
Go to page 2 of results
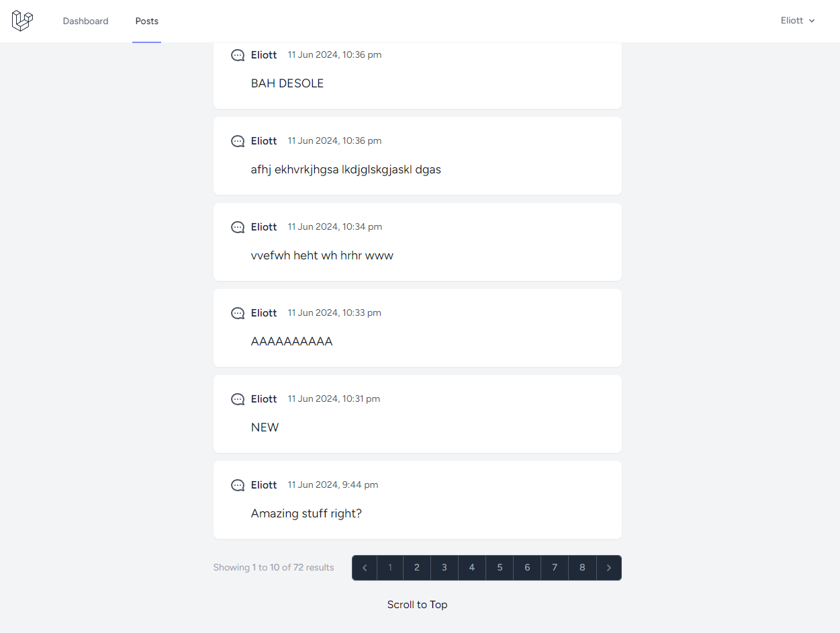click(417, 568)
